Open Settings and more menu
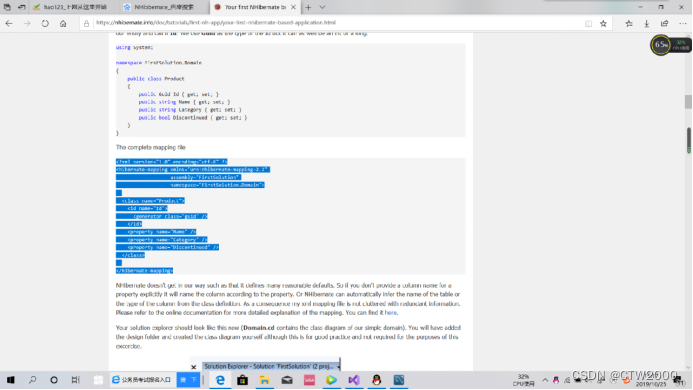 (682, 24)
